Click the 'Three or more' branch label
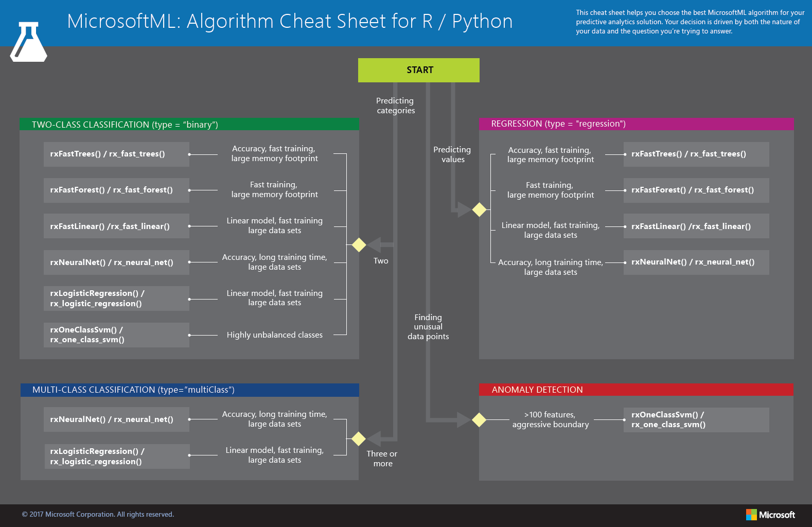This screenshot has width=812, height=527. 382,459
